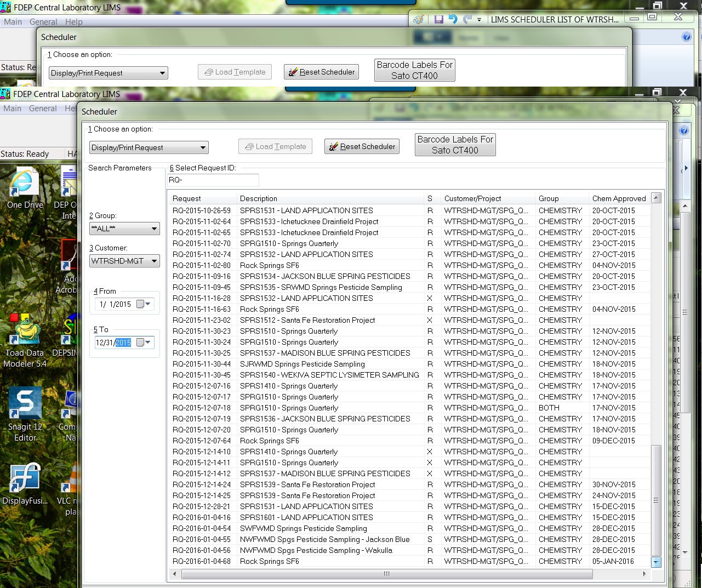Open the Snagit 12 Editor desktop icon
Viewport: 702px width, 588px height.
click(x=25, y=414)
